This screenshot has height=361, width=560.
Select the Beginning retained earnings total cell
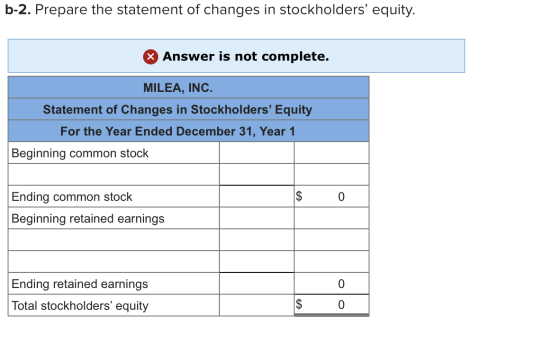tap(331, 218)
